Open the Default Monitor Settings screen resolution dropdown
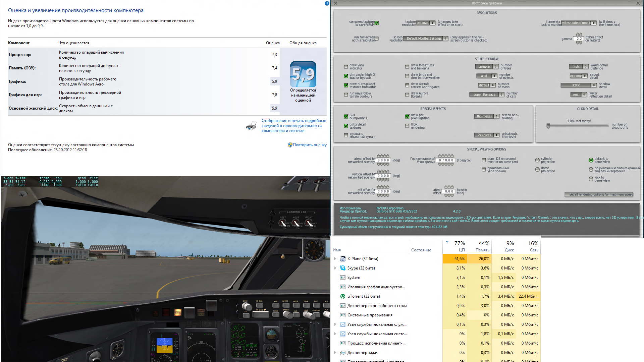Viewport: 644px width, 362px height. click(x=426, y=39)
